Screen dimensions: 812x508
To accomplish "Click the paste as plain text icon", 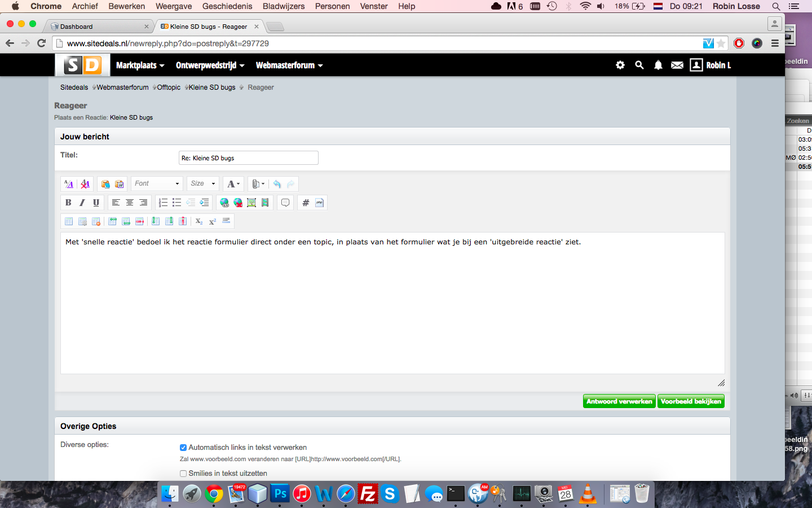I will point(105,184).
